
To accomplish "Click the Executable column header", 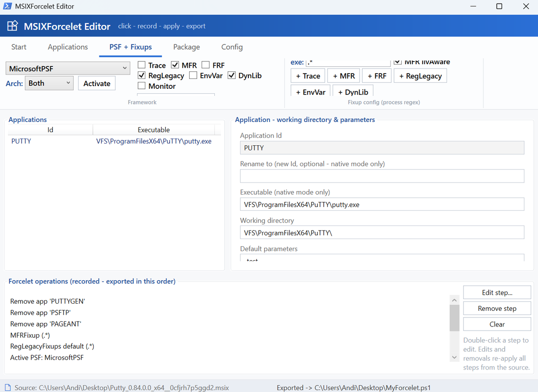I will point(154,130).
